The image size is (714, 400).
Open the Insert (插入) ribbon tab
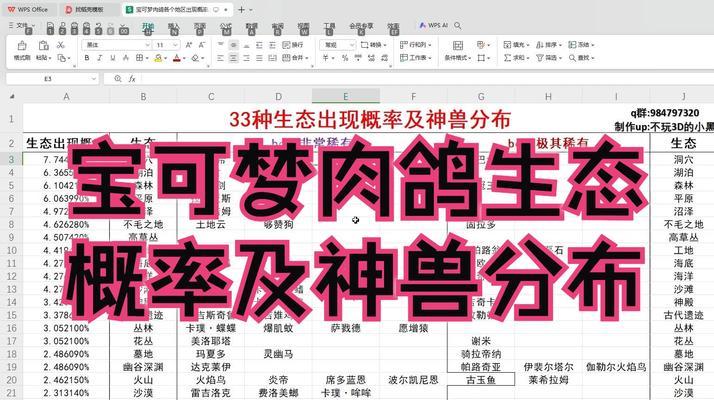click(173, 26)
